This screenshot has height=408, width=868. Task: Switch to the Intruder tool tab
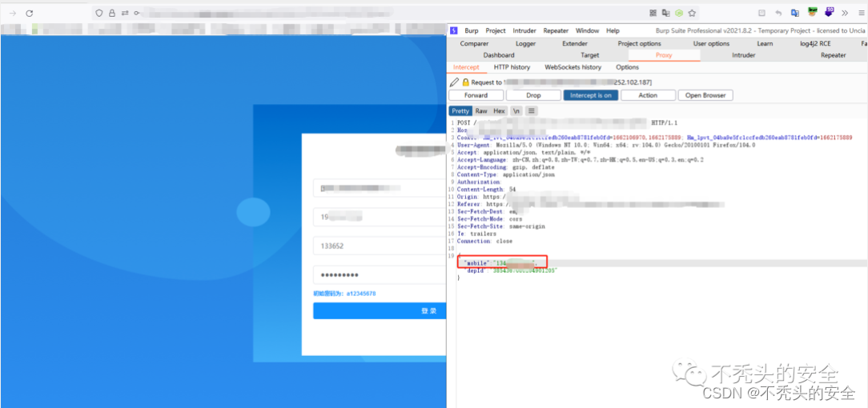(743, 55)
